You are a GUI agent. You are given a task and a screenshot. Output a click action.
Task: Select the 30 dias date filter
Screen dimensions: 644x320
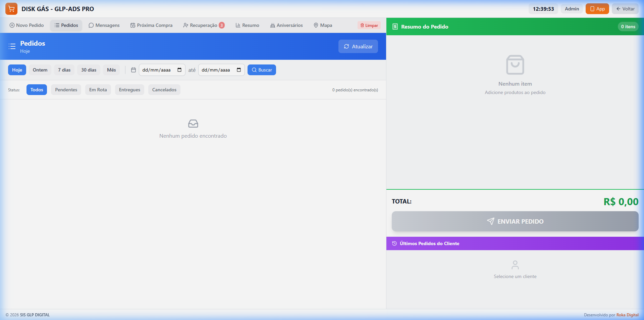point(89,70)
